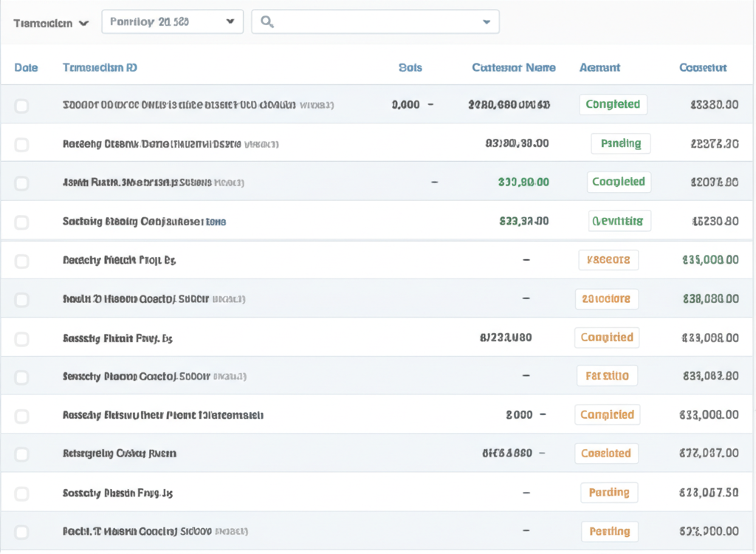This screenshot has height=554, width=756.
Task: Click the value 23,057.50
Action: (x=709, y=493)
